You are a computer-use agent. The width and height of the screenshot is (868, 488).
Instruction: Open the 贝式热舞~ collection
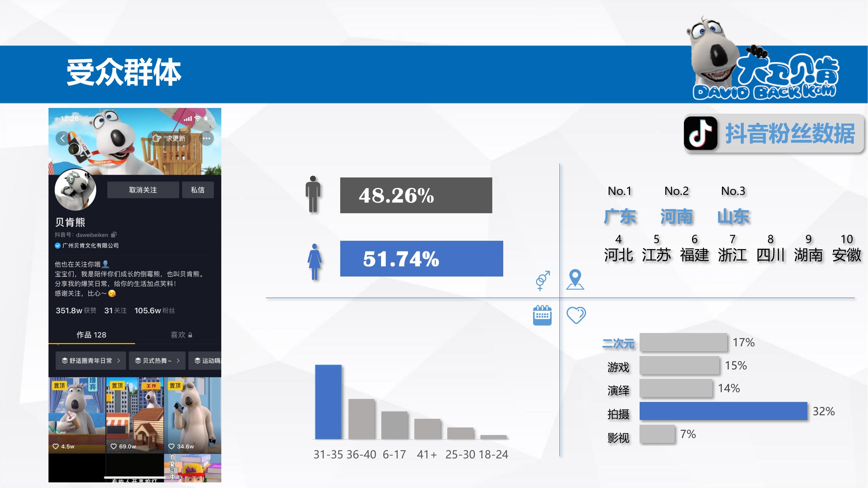[157, 361]
